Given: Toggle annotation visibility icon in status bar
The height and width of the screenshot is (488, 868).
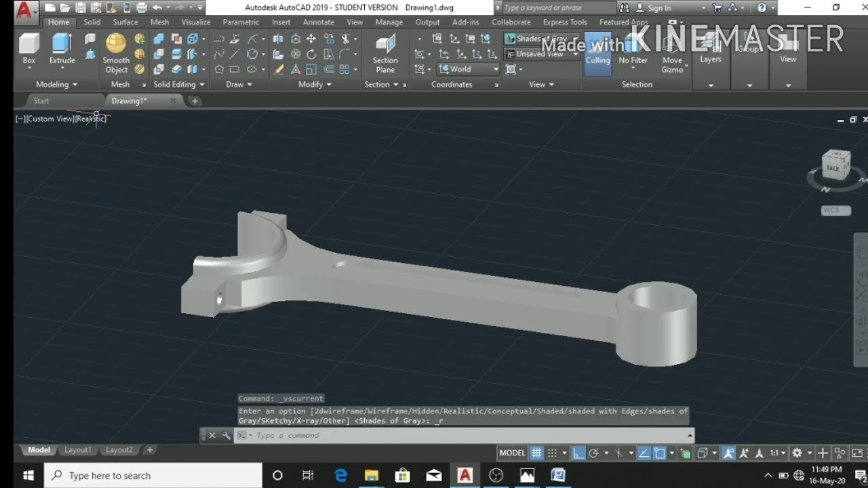Looking at the screenshot, I should 729,453.
